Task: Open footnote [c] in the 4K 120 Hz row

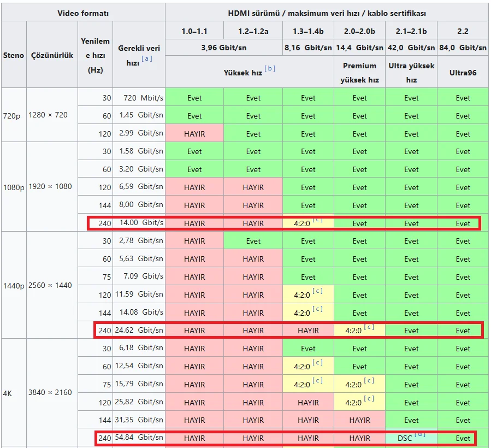Action: pyautogui.click(x=369, y=399)
